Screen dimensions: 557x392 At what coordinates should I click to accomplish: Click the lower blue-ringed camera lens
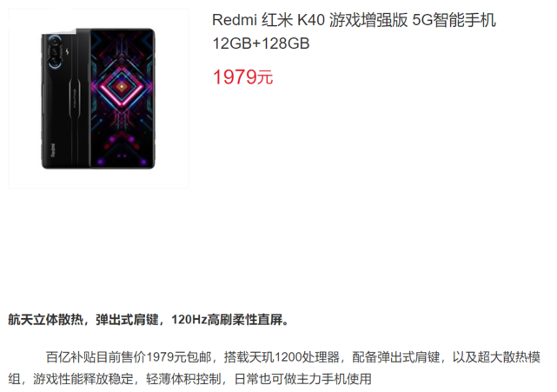(x=55, y=63)
